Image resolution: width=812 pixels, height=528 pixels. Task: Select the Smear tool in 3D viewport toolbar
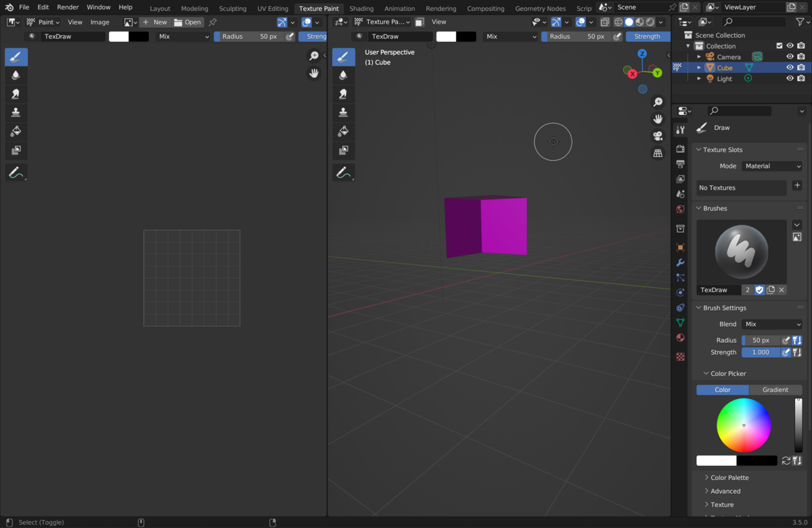pos(344,94)
